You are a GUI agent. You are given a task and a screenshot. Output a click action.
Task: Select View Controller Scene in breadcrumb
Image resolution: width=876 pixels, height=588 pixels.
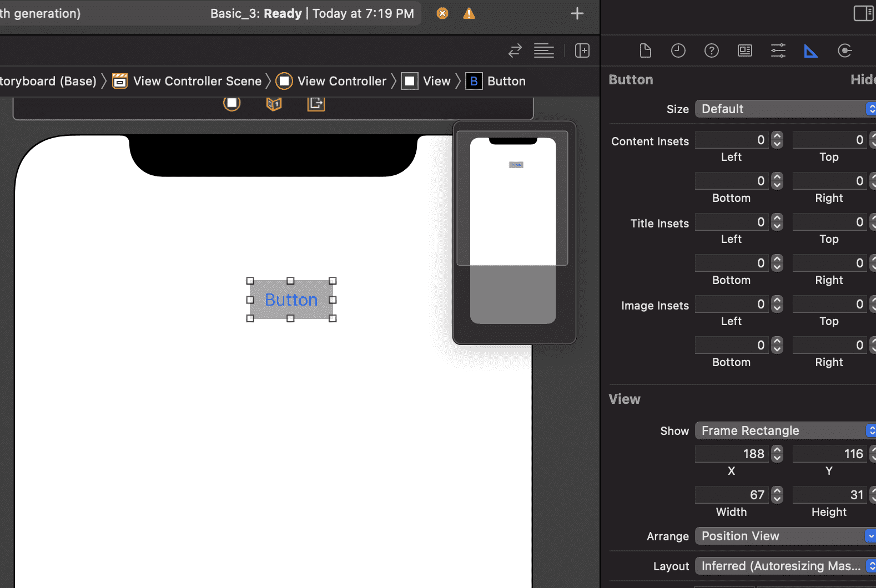[197, 82]
